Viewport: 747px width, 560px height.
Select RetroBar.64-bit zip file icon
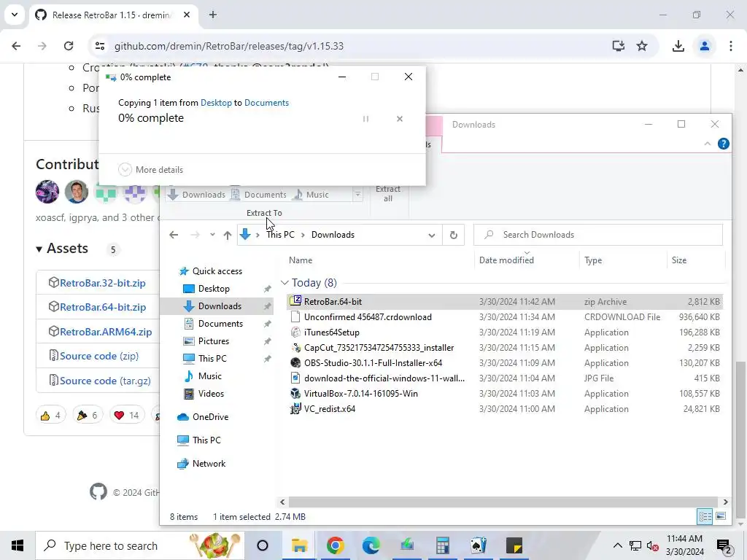point(295,301)
